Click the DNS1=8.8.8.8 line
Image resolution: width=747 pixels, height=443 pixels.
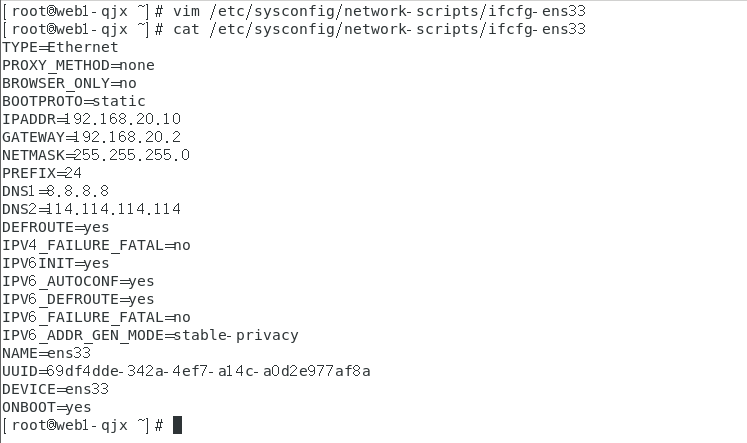click(x=56, y=191)
